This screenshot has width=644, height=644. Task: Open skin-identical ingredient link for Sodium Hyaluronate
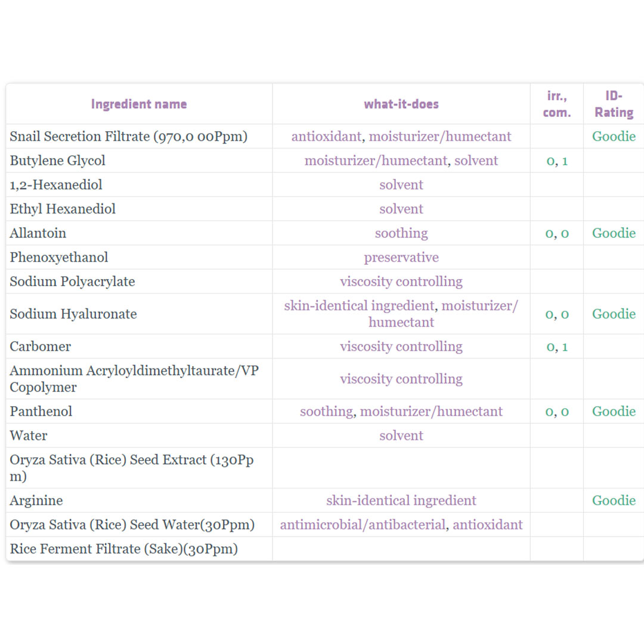359,306
